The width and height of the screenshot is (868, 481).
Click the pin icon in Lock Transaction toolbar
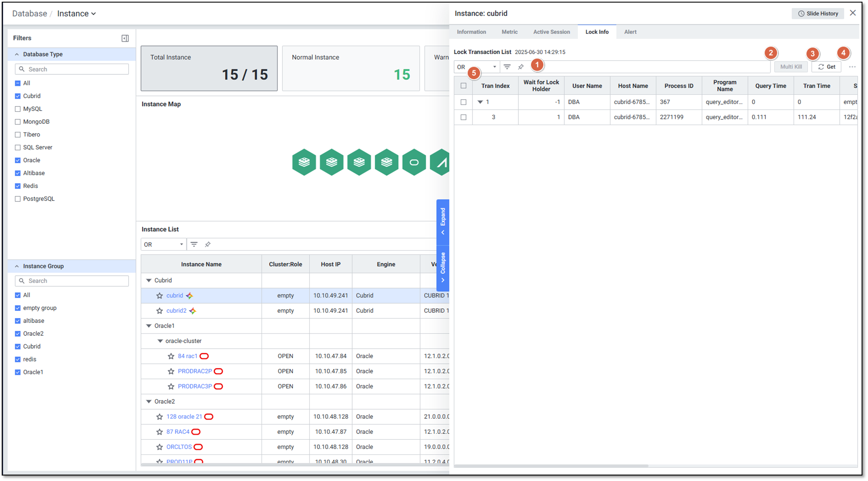pos(521,67)
